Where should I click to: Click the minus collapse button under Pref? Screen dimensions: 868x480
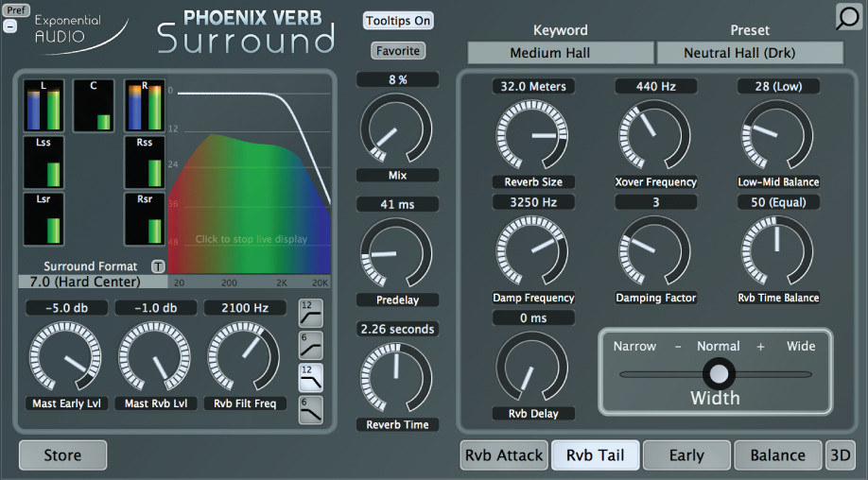(x=10, y=26)
